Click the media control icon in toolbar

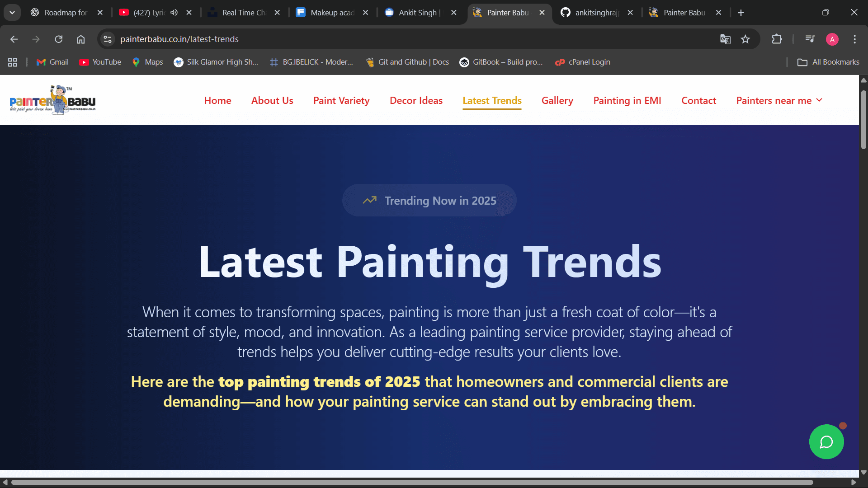(810, 39)
